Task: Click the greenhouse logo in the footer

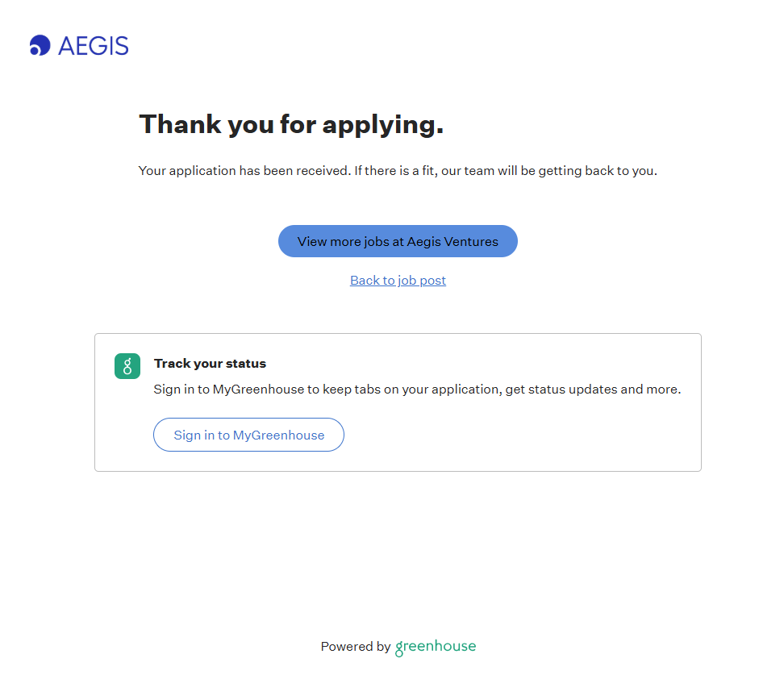Action: coord(436,647)
